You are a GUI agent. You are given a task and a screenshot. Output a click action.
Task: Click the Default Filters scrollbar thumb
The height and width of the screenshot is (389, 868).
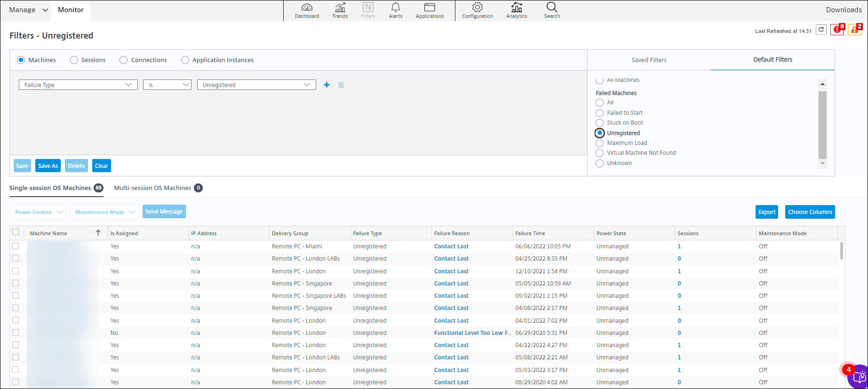coord(822,125)
